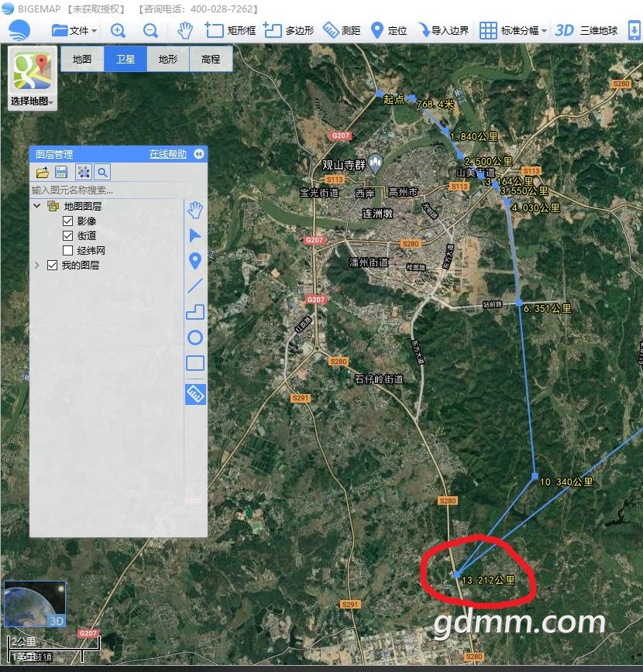Screen dimensions: 643x672
Task: Switch to the 高程 elevation tab
Action: tap(211, 59)
